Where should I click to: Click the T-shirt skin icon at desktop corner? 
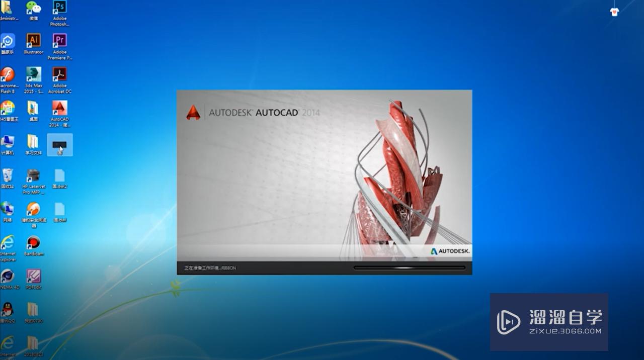coord(614,12)
